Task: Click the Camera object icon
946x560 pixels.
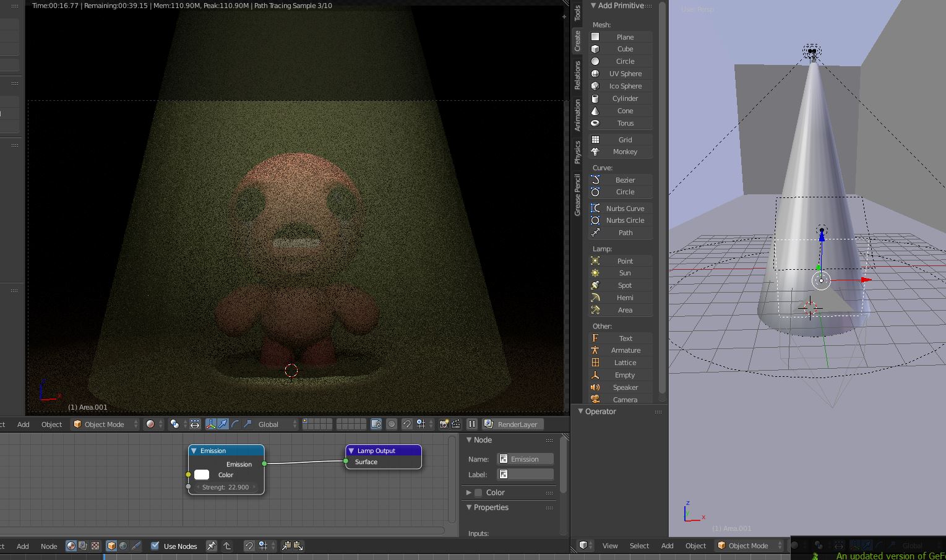Action: [595, 400]
